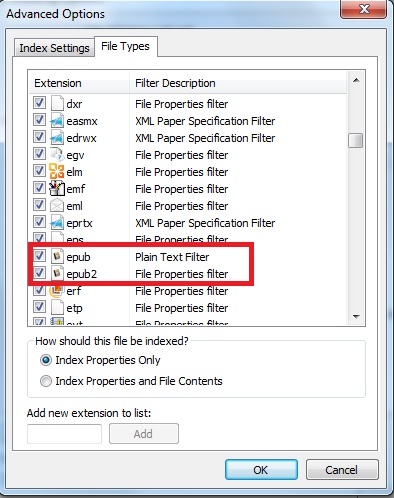The height and width of the screenshot is (498, 394).
Task: Uncheck the dxr extension checkbox
Action: click(39, 103)
